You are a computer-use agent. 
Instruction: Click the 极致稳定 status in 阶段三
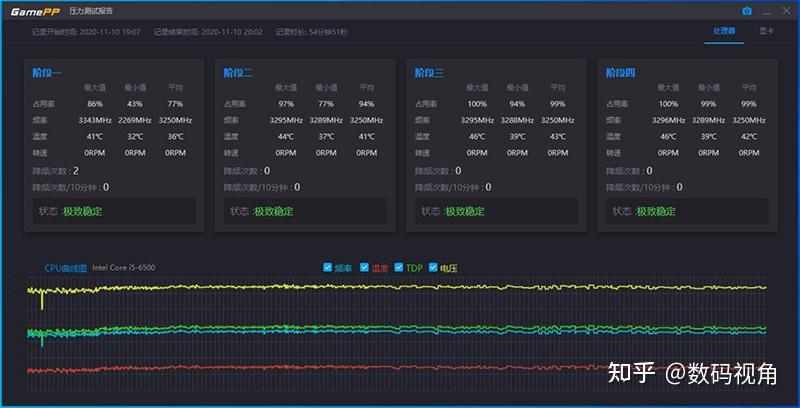pos(464,211)
